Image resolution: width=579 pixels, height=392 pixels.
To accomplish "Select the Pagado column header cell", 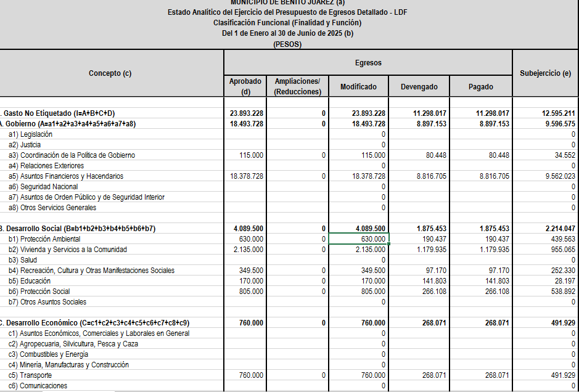I will [481, 86].
